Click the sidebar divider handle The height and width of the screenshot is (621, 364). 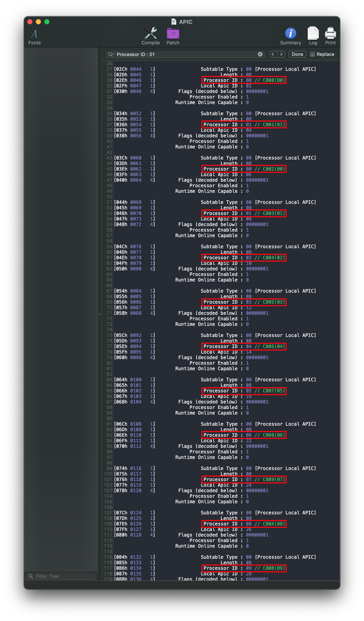tap(100, 314)
